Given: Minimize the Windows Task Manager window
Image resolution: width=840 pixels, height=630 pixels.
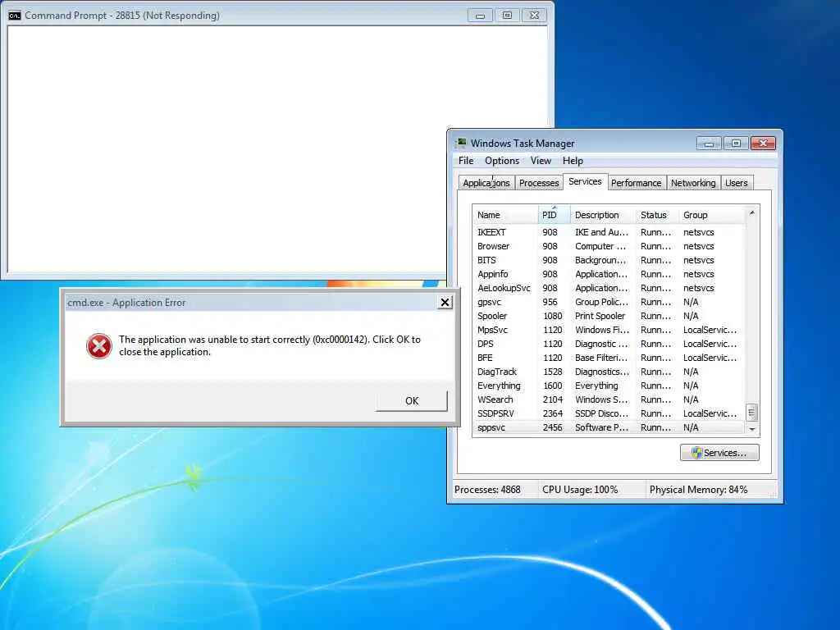Looking at the screenshot, I should (x=710, y=143).
